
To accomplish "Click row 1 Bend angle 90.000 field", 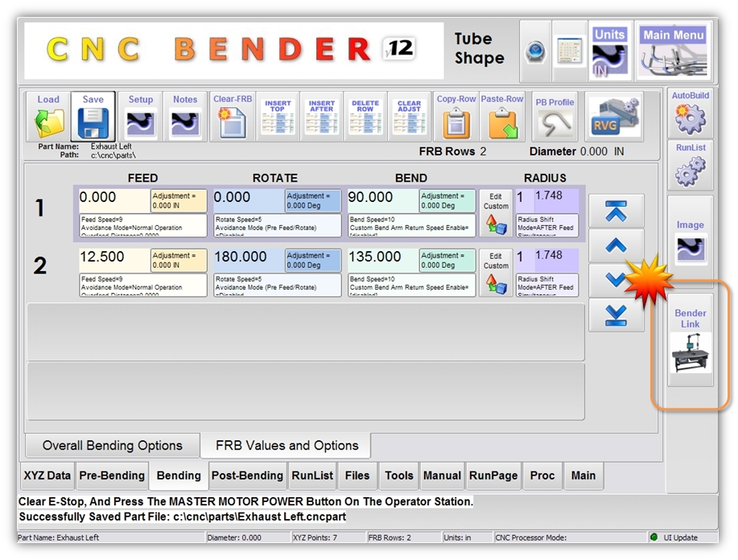I will (x=382, y=198).
